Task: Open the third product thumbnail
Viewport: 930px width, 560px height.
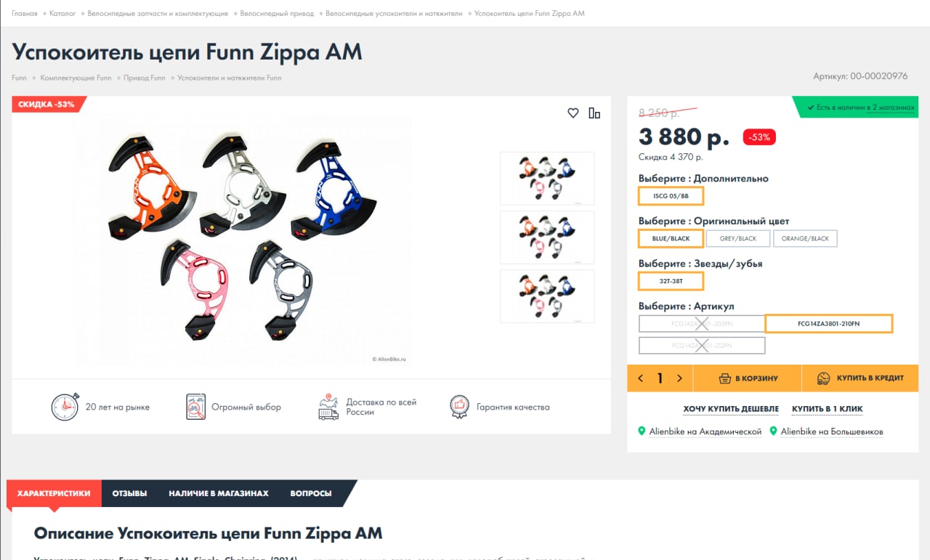Action: [547, 296]
